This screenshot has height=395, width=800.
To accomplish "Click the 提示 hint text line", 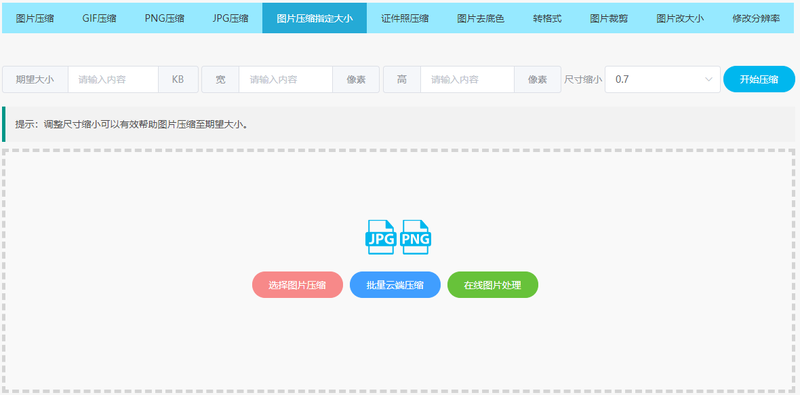I will tap(132, 124).
